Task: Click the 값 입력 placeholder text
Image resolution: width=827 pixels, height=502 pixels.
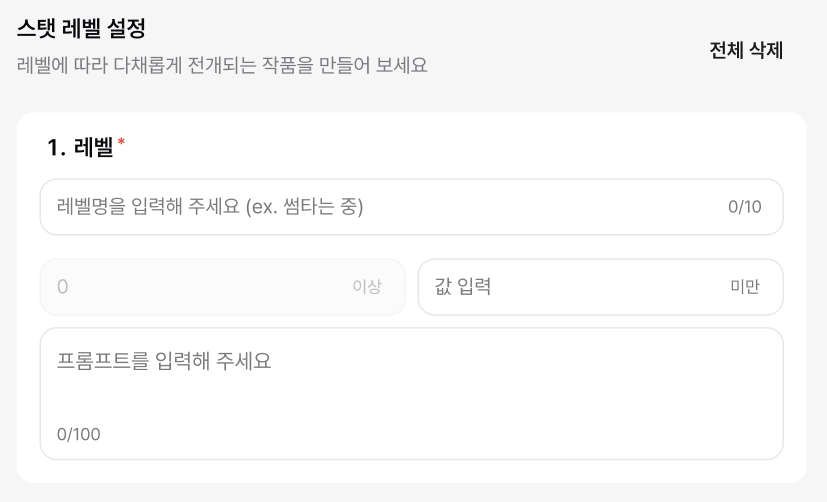Action: click(x=462, y=287)
